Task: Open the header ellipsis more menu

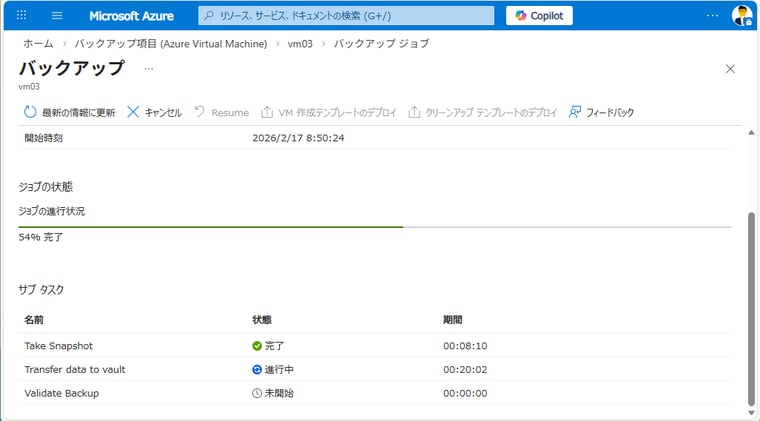Action: pyautogui.click(x=712, y=16)
